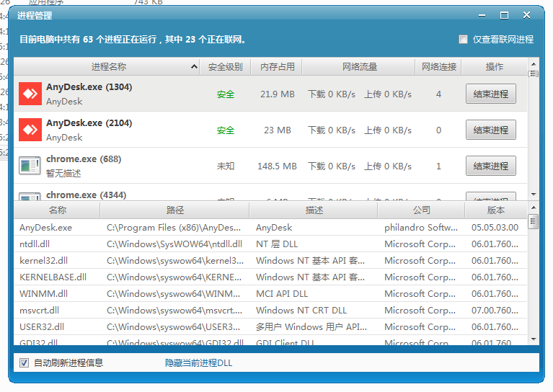Sort by 网络流量 column header
This screenshot has height=392, width=553.
[359, 66]
